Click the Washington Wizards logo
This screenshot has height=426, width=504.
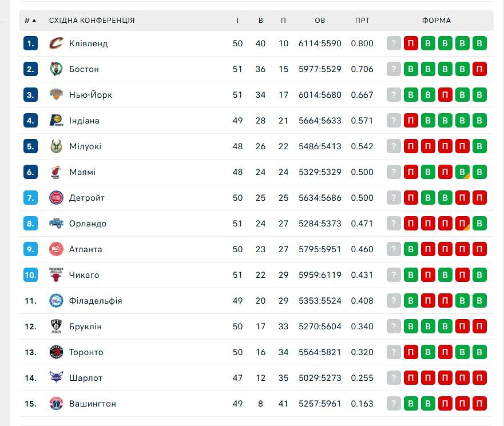(56, 404)
